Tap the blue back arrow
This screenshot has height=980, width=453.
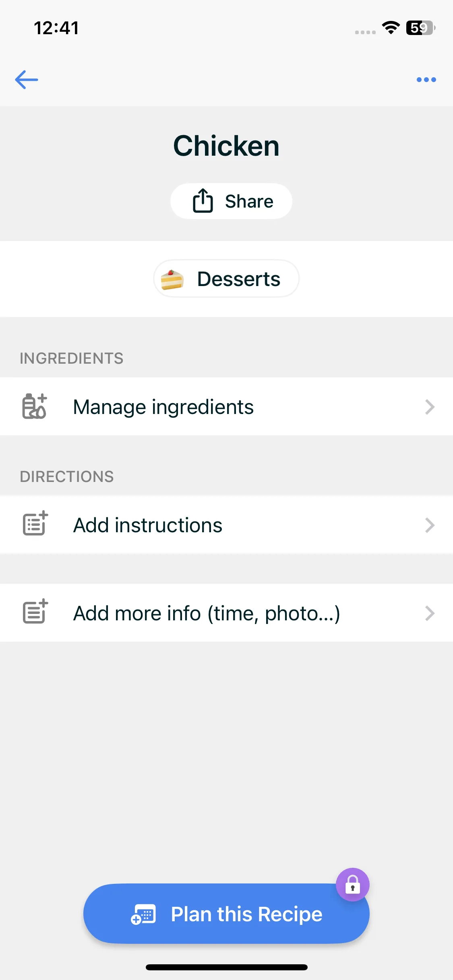coord(27,80)
